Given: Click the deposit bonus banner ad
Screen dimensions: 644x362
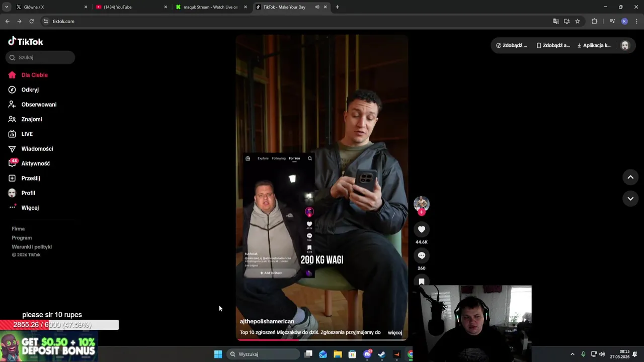Looking at the screenshot, I should click(49, 346).
